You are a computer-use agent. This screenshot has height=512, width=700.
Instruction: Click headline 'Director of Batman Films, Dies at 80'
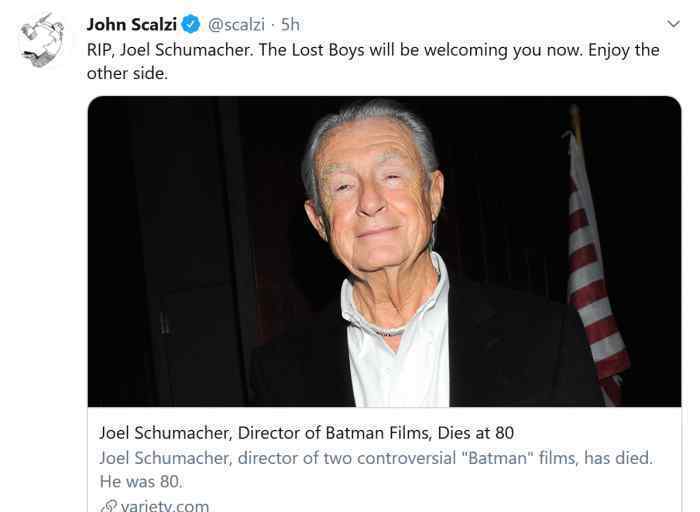pyautogui.click(x=375, y=433)
